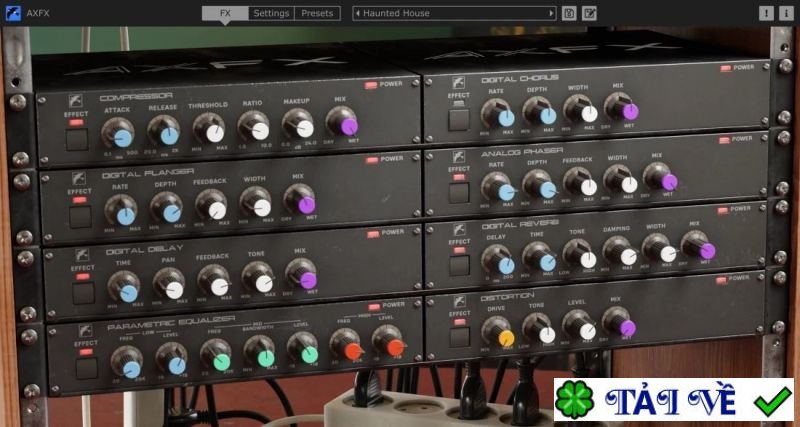800x427 pixels.
Task: Click the Digital Chorus Mix knob
Action: [621, 107]
